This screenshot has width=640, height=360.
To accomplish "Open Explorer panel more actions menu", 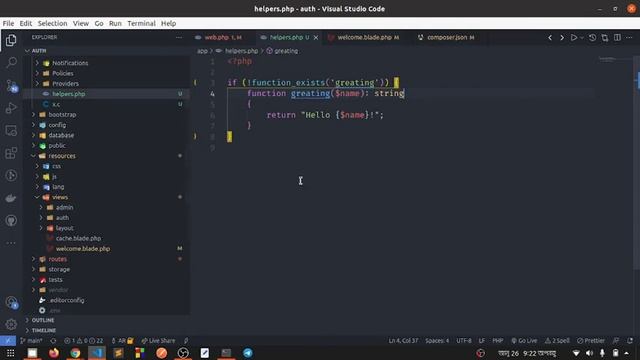I will coord(179,37).
